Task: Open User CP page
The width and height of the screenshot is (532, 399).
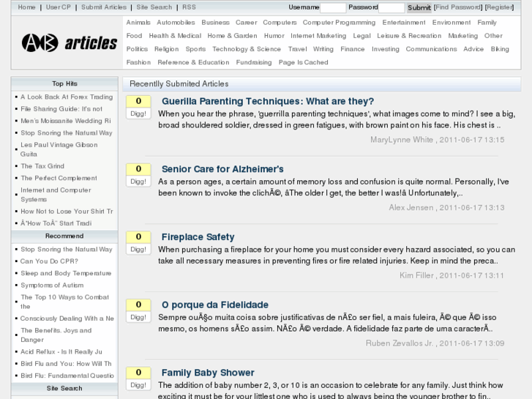Action: click(x=59, y=7)
